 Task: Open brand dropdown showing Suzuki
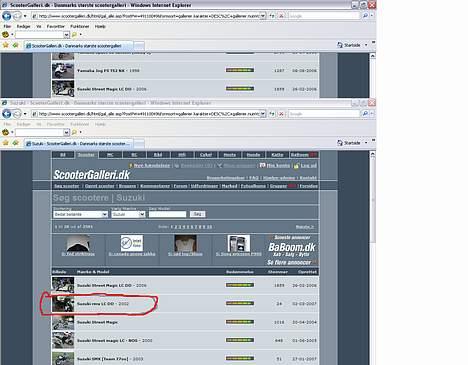(128, 214)
